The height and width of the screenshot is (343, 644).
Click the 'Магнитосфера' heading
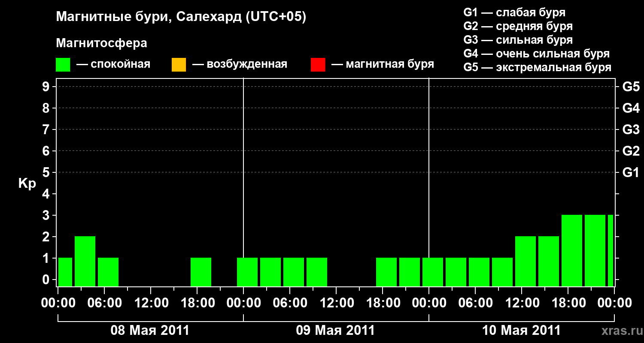pyautogui.click(x=101, y=43)
